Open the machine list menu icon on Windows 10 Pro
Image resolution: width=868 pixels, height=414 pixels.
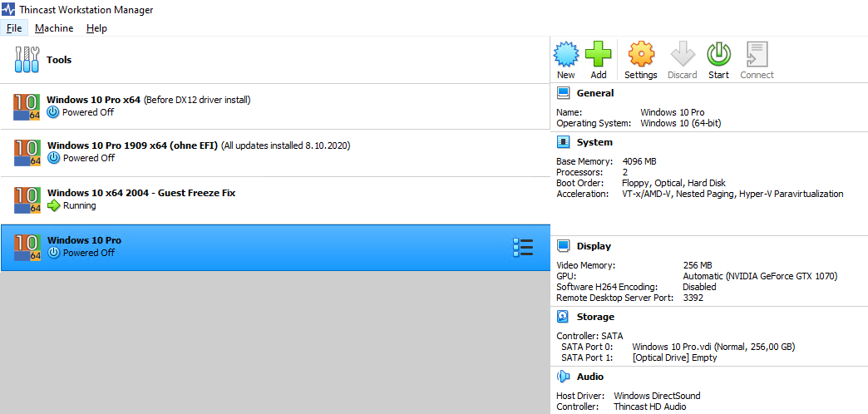[x=523, y=248]
